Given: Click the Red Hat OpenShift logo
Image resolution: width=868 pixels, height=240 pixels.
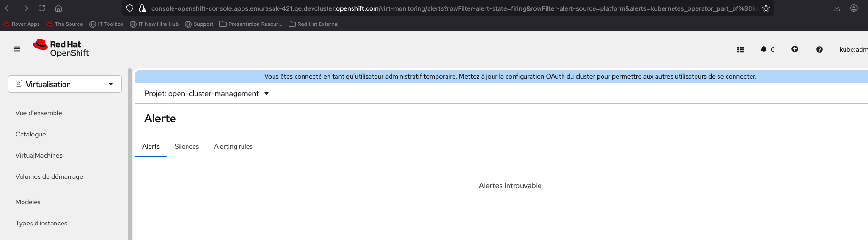Looking at the screenshot, I should click(61, 48).
